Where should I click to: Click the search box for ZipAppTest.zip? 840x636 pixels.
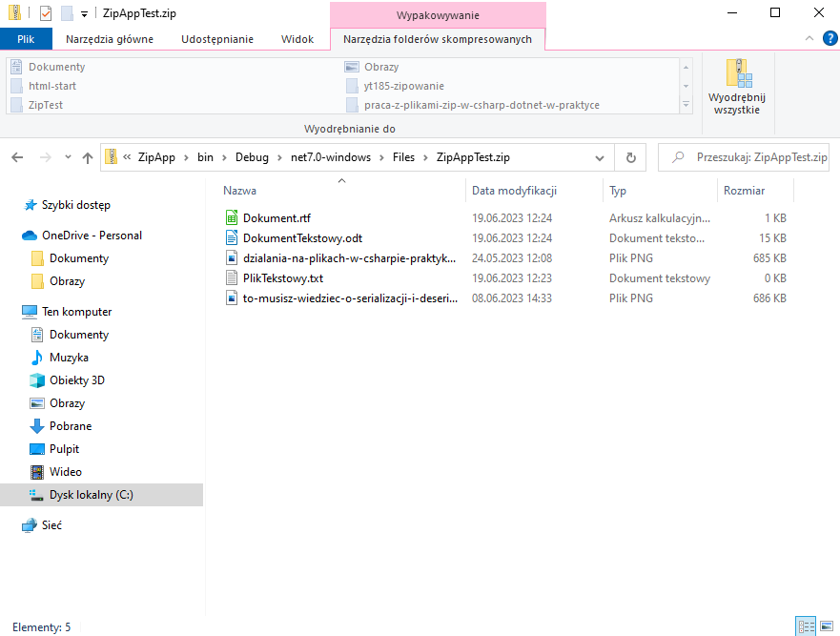click(x=748, y=158)
